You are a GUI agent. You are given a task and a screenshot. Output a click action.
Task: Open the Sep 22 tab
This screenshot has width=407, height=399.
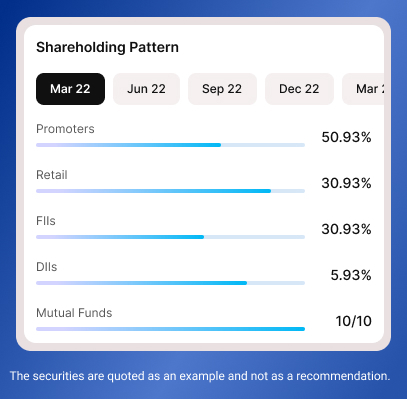coord(222,89)
